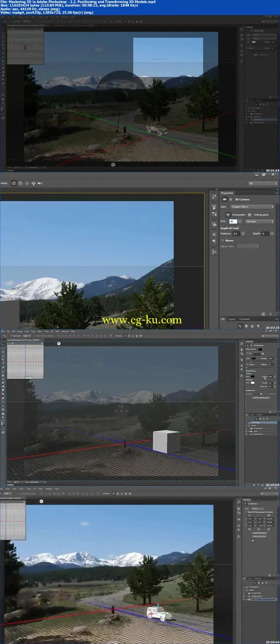Toggle Show 3D Dimensions checkbox in 00:06:46 frame
Viewport: 280px width, 644px height.
[x=246, y=512]
